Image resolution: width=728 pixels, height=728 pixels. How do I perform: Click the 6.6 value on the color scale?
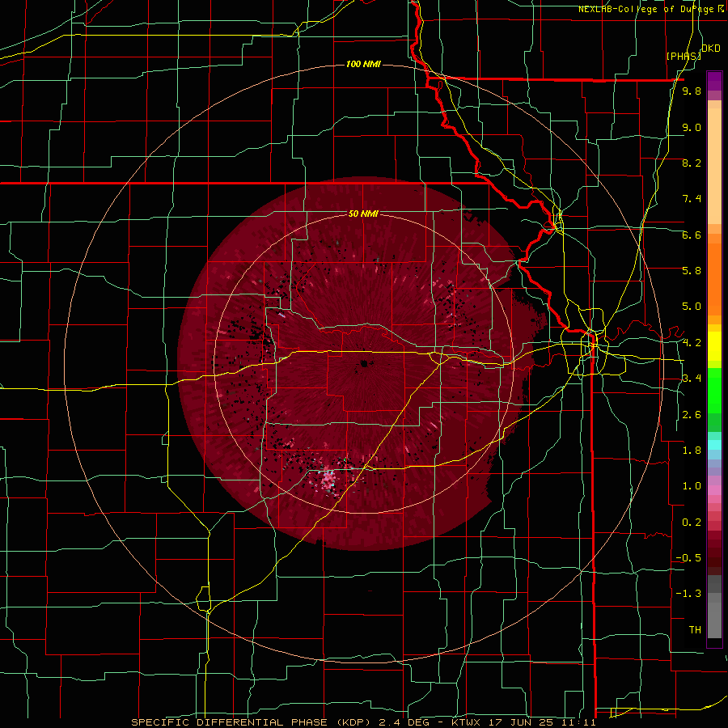(x=692, y=235)
